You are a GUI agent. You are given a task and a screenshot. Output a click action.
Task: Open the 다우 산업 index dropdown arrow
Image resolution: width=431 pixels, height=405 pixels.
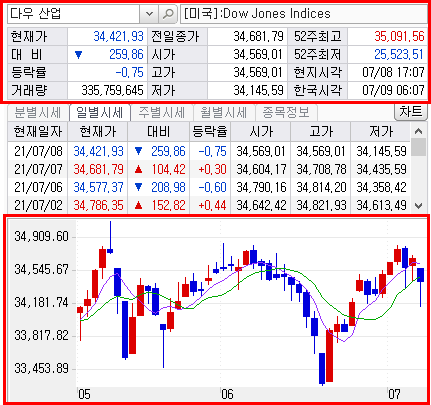pos(149,14)
